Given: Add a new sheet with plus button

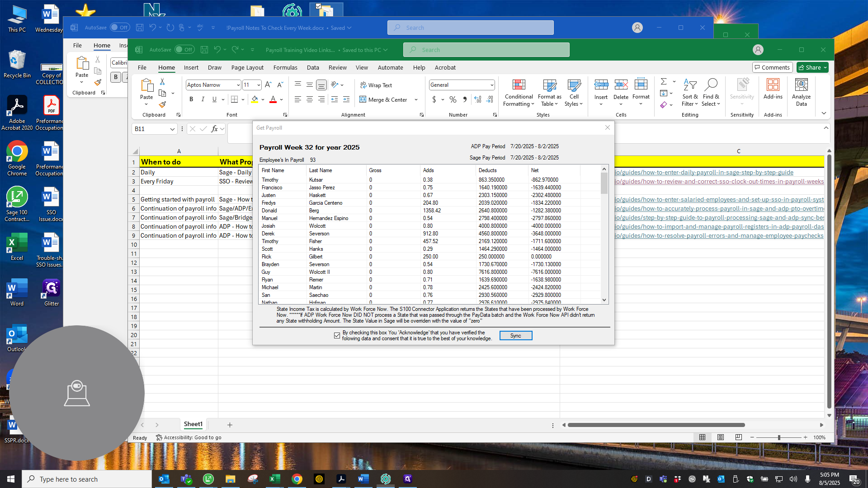Looking at the screenshot, I should tap(230, 425).
